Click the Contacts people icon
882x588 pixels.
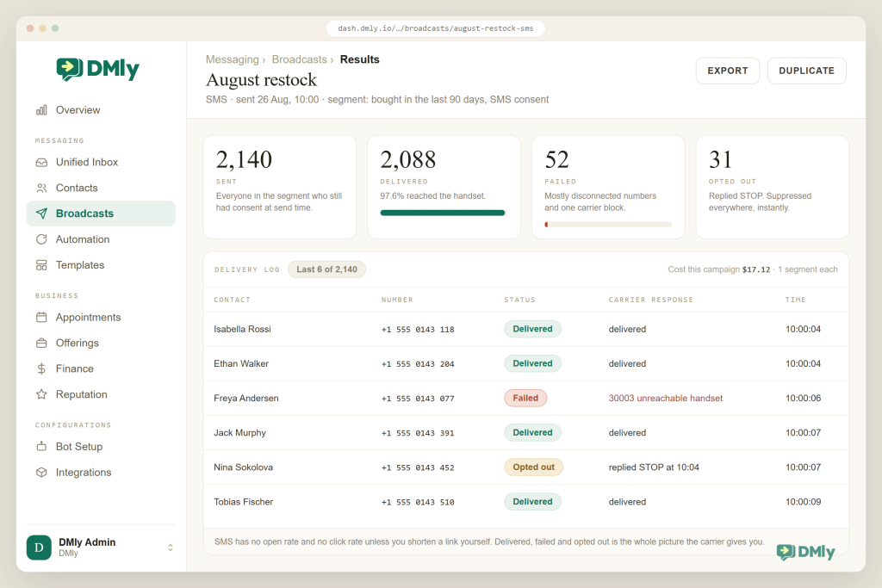pyautogui.click(x=41, y=188)
